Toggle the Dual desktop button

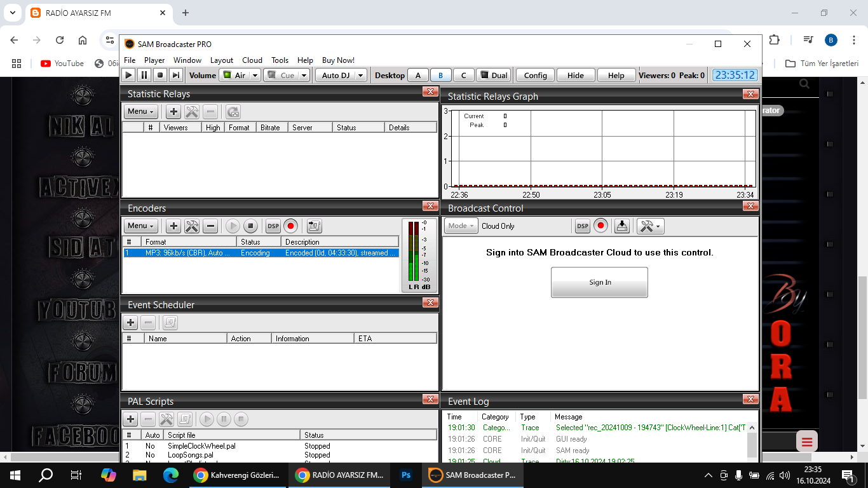click(494, 75)
